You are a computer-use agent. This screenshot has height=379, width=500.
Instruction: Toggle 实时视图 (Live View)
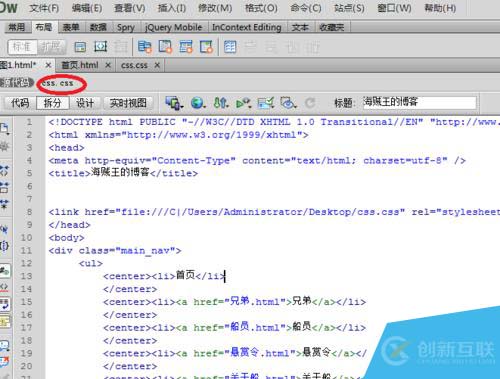click(x=128, y=103)
